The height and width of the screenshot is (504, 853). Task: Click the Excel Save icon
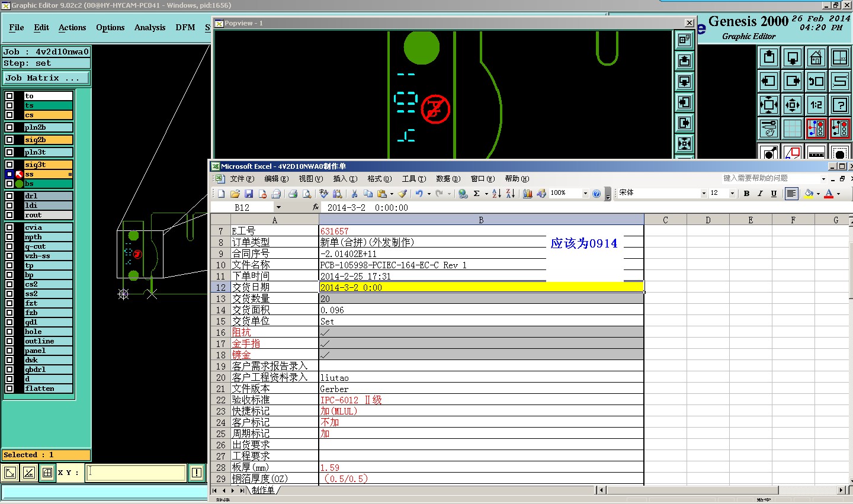click(x=249, y=194)
